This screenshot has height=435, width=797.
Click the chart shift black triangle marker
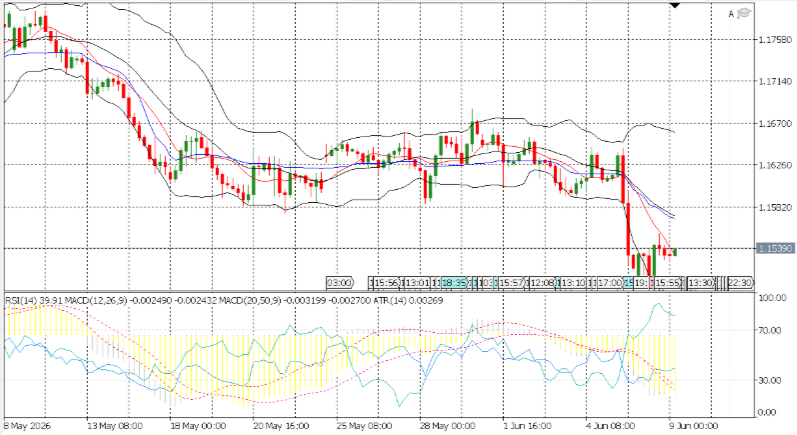tap(675, 5)
